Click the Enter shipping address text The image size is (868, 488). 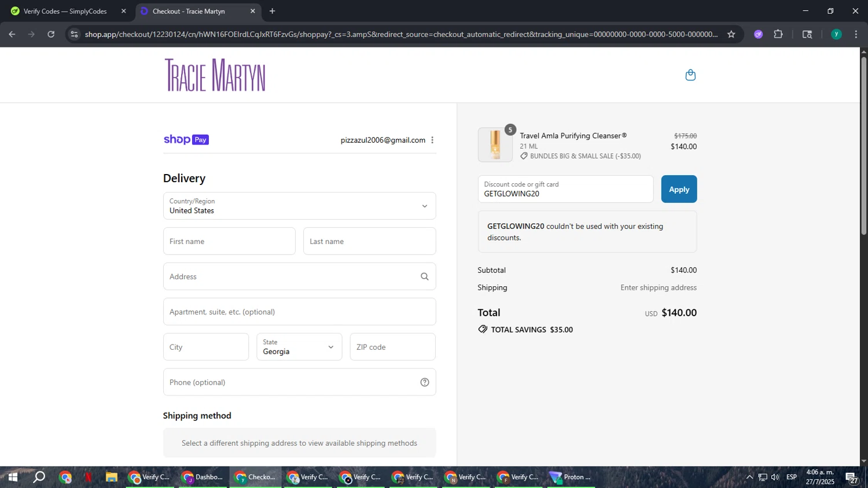click(659, 287)
